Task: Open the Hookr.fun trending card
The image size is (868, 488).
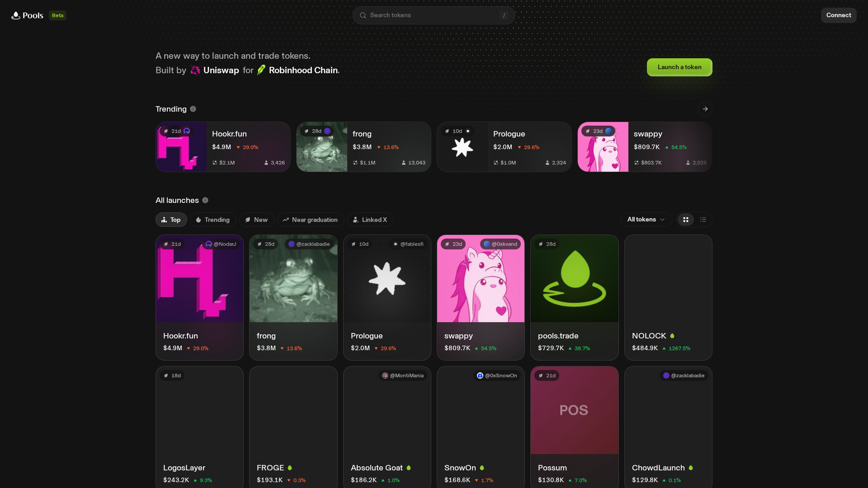Action: click(223, 147)
